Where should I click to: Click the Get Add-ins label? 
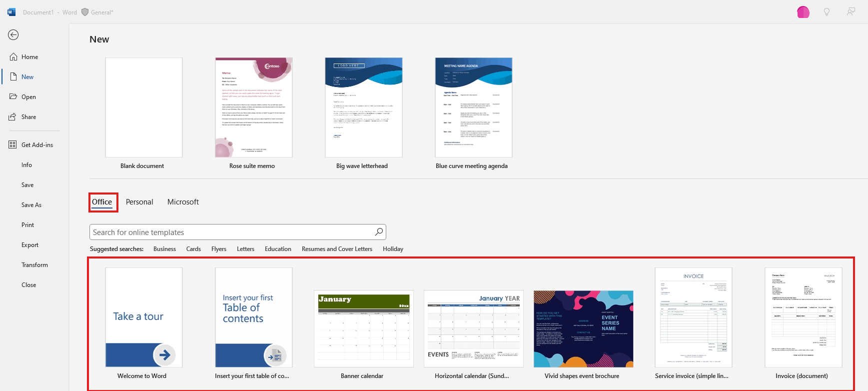[37, 145]
